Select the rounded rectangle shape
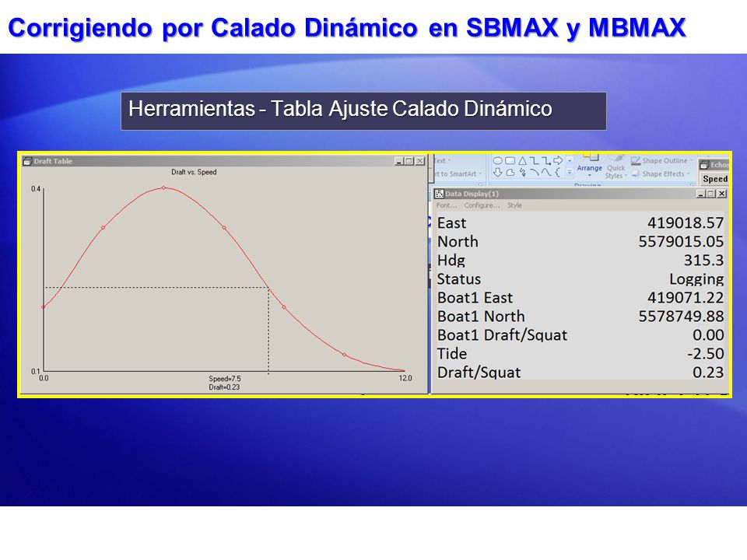 tap(510, 160)
